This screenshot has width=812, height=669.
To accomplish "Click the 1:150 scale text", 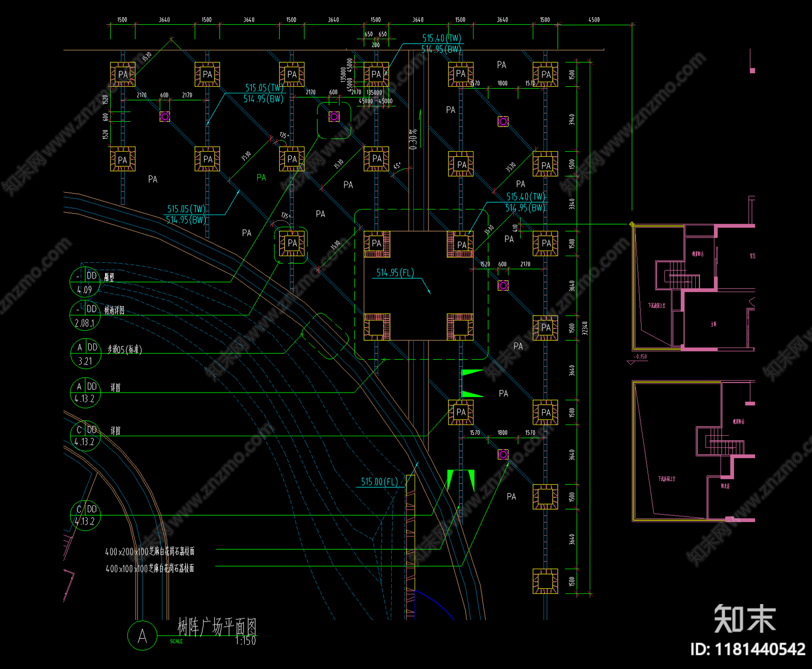I will tap(246, 641).
